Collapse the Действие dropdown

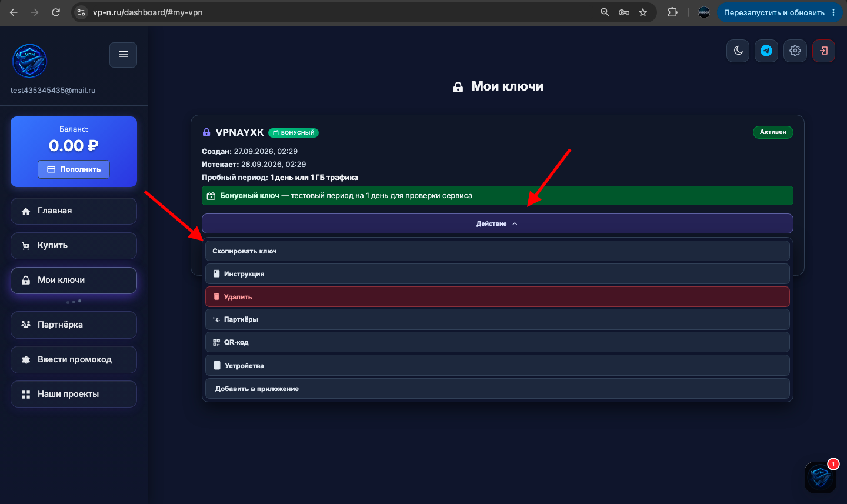point(497,223)
